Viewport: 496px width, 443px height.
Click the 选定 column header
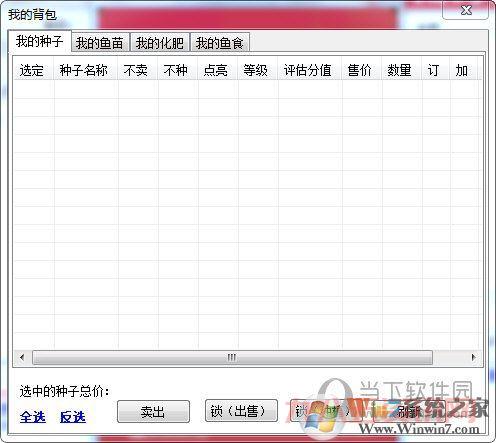(34, 70)
